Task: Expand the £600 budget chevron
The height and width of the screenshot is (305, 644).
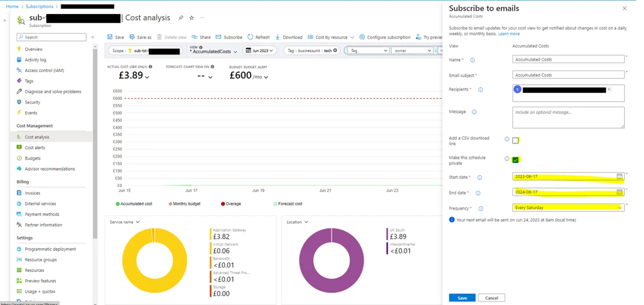Action: pos(266,77)
